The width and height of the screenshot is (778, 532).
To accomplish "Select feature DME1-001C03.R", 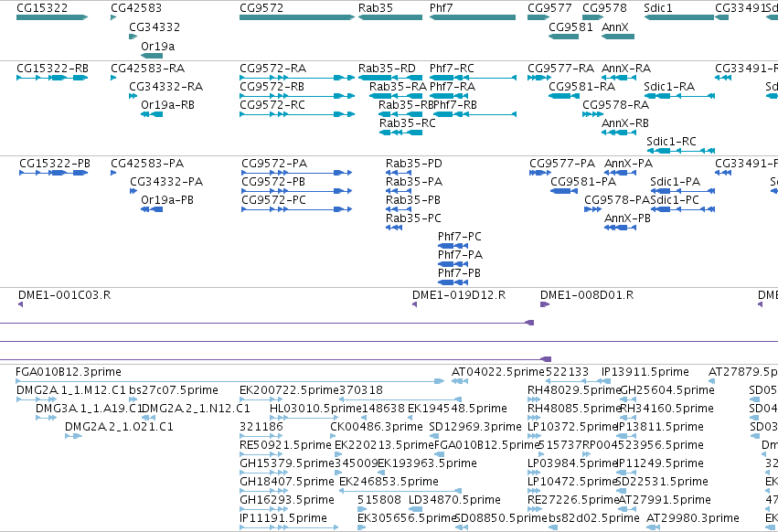I will pyautogui.click(x=65, y=295).
